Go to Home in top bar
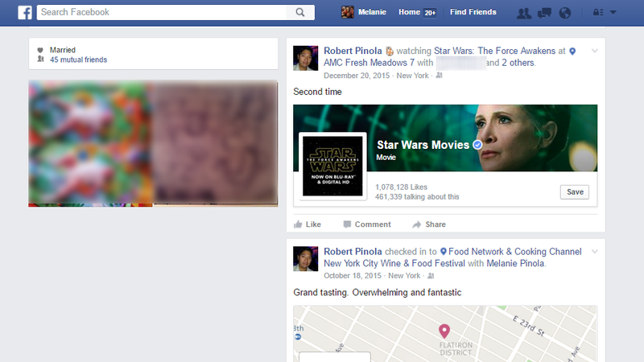Screen dimensions: 644x362 coord(409,12)
